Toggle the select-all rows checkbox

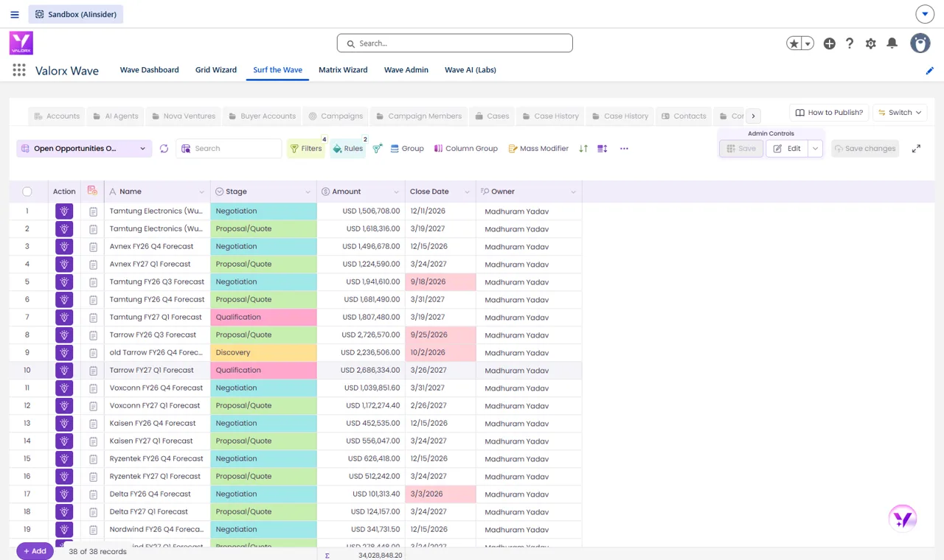coord(27,192)
